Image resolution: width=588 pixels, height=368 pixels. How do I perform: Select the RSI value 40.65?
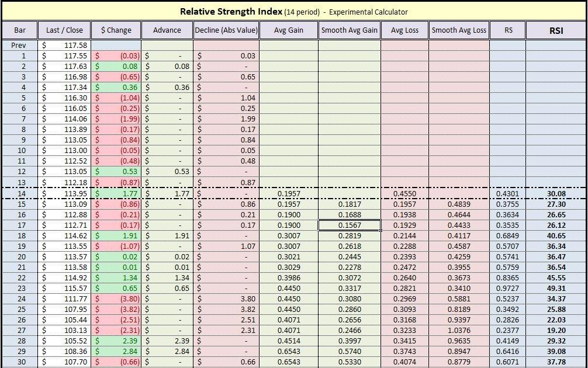click(556, 236)
